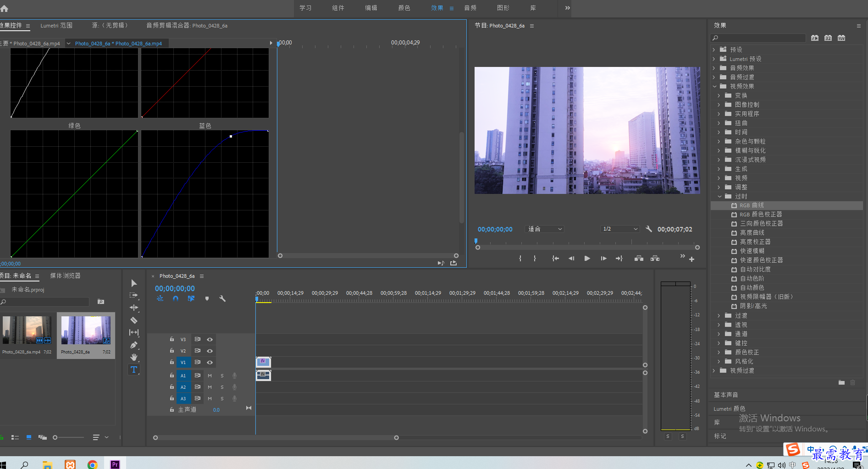Screen dimensions: 868x469
Task: Click Go to In point button
Action: (555, 259)
